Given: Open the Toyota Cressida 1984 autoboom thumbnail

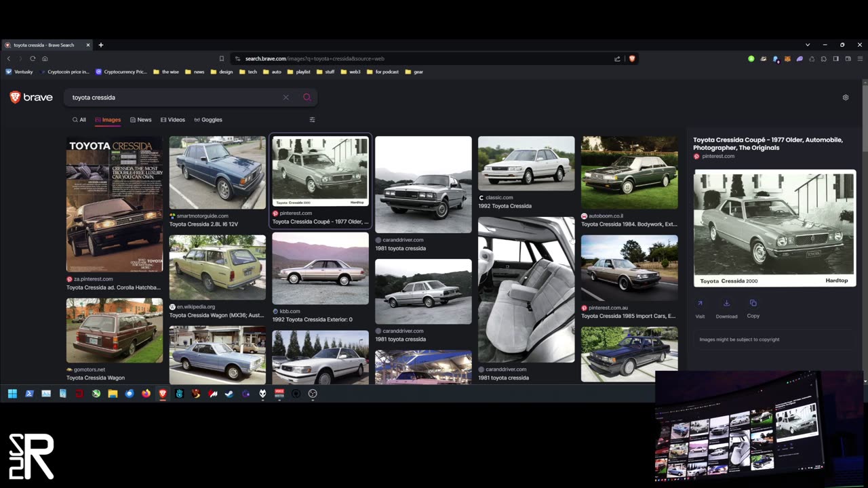Looking at the screenshot, I should coord(629,172).
